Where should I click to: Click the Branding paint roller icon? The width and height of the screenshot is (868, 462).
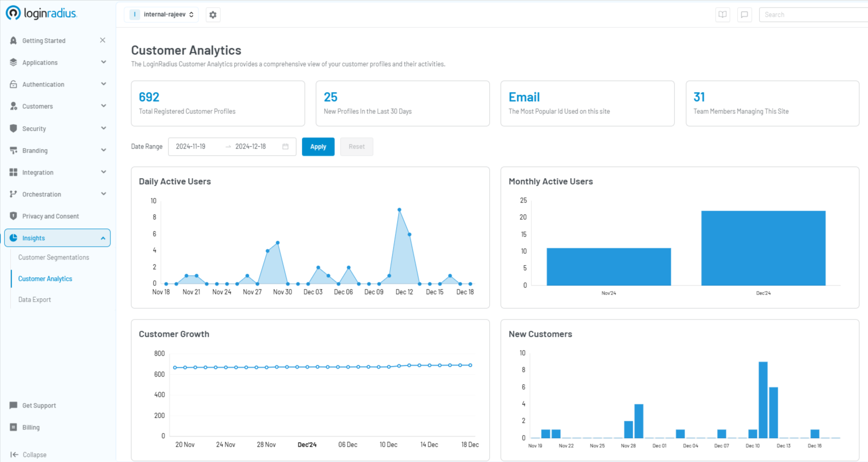14,151
